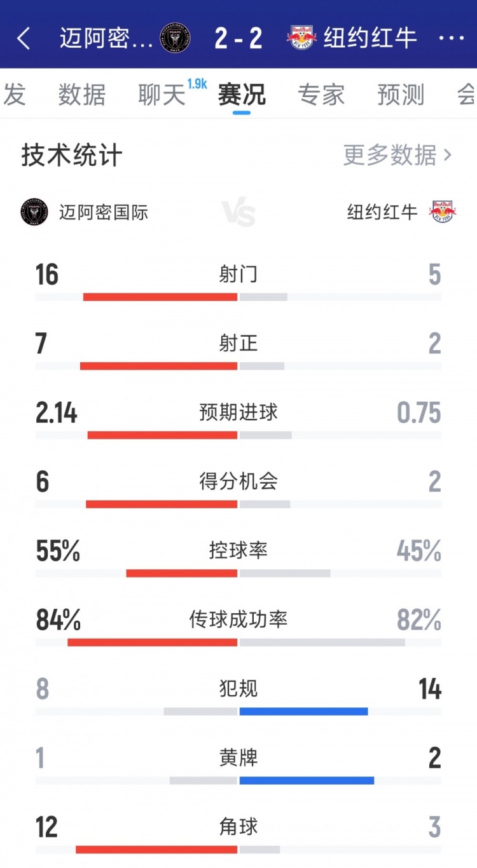
Task: Select the 赛况 tab
Action: coord(242,95)
